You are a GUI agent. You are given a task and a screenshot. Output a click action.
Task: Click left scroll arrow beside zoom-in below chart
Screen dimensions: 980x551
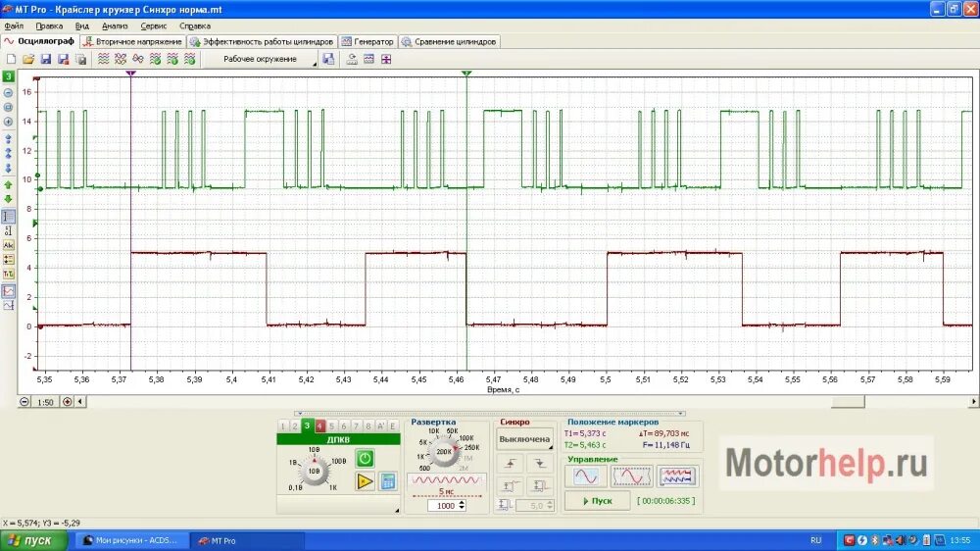80,402
